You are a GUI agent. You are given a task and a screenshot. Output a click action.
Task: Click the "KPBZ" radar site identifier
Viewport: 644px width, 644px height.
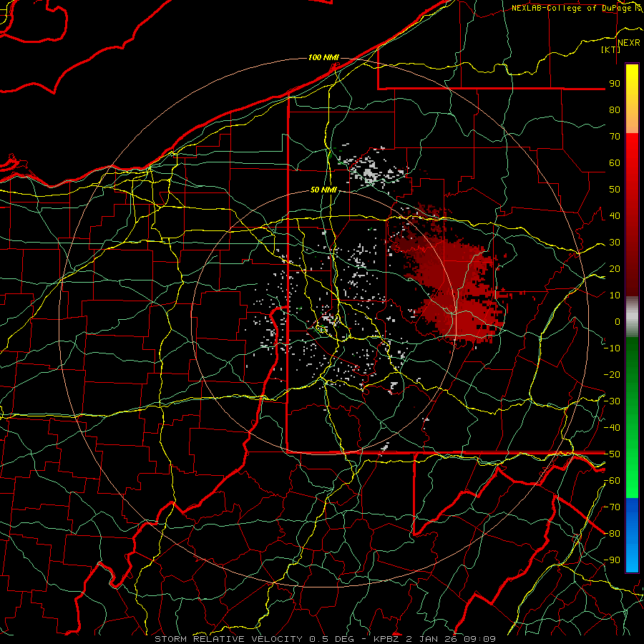(x=387, y=639)
